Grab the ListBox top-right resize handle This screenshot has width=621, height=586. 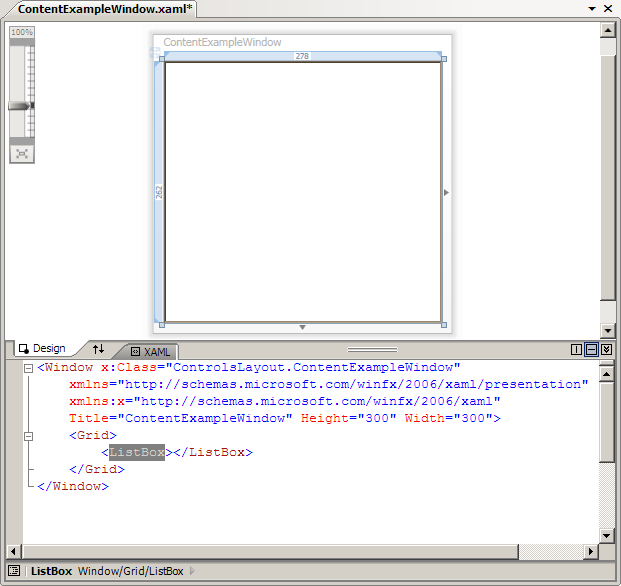(x=444, y=59)
